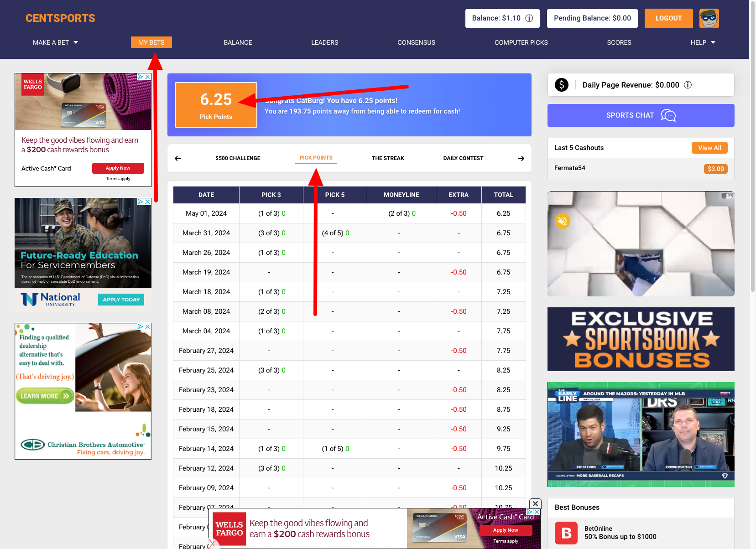The height and width of the screenshot is (549, 756).
Task: Close the bottom Wells Fargo banner ad
Action: pos(536,503)
